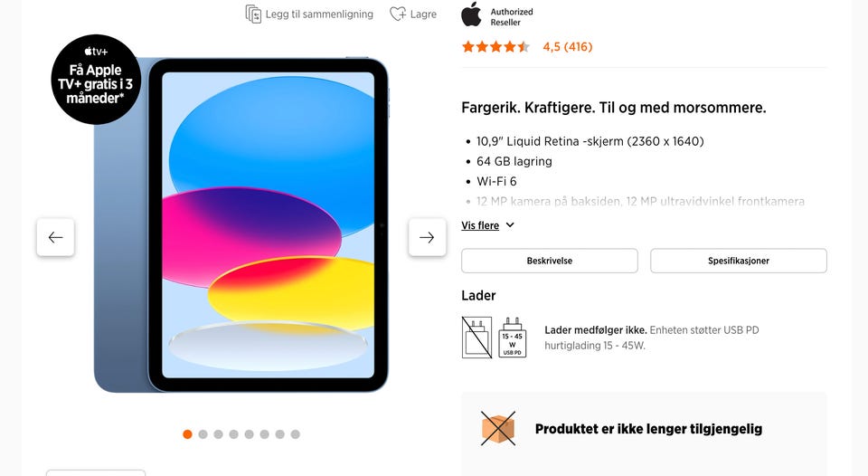Click the 15-45 W USB PD icon
This screenshot has height=476, width=868.
click(512, 338)
